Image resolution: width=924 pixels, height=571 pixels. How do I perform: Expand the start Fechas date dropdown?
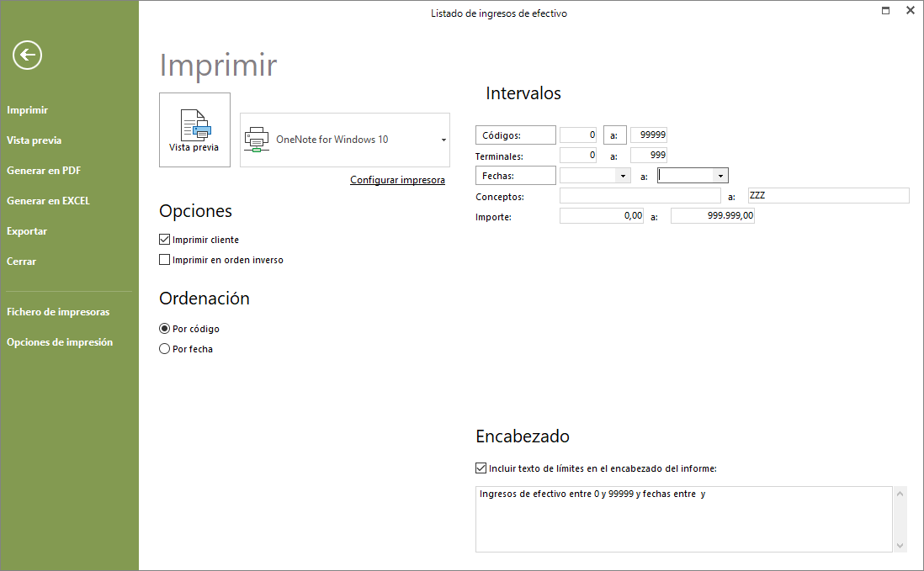coord(623,176)
